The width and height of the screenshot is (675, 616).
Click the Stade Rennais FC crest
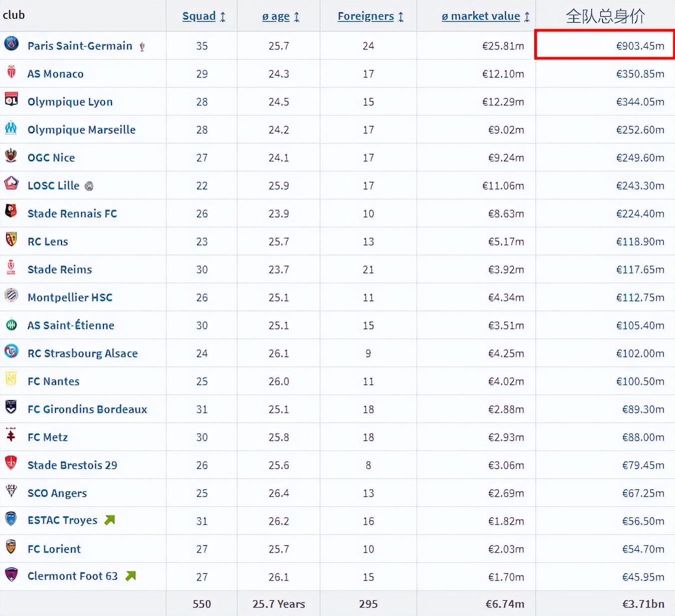coord(11,211)
